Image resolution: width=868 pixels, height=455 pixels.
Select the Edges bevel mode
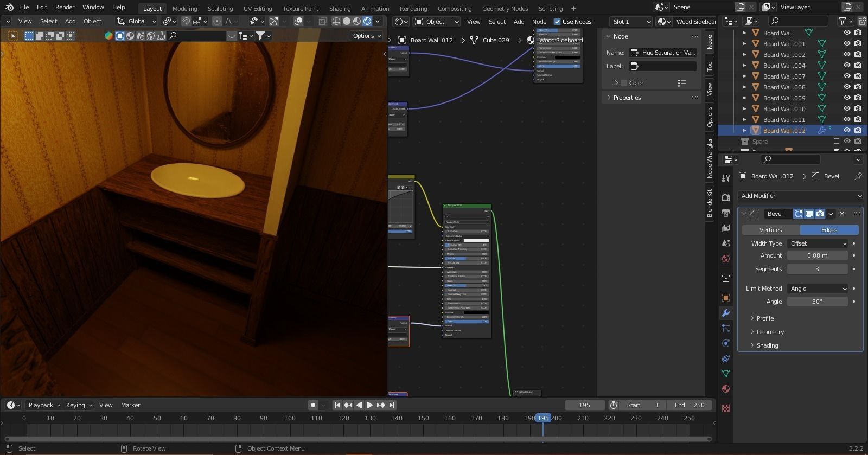pos(829,230)
